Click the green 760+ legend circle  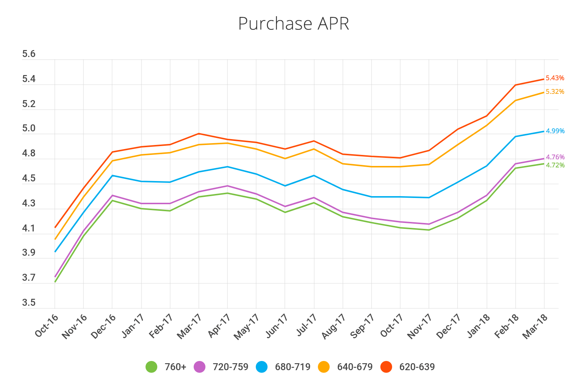[151, 367]
